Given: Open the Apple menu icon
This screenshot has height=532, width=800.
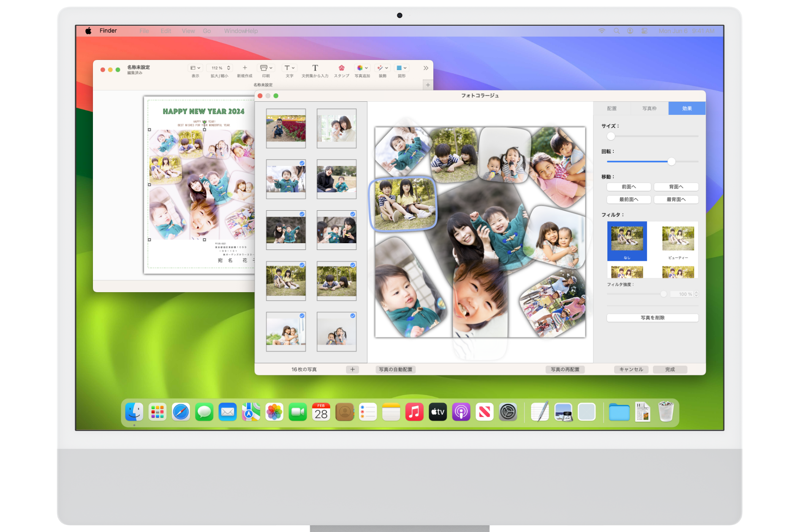Looking at the screenshot, I should tap(88, 31).
